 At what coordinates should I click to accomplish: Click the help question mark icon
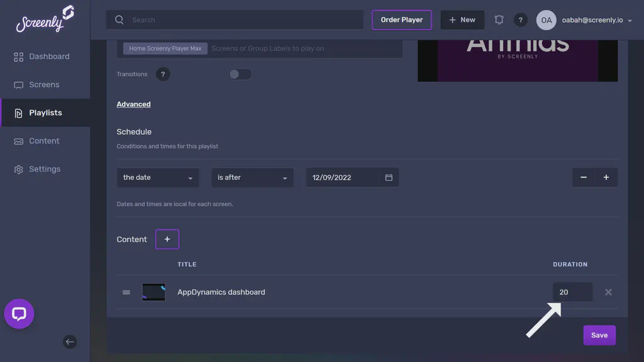pos(521,19)
